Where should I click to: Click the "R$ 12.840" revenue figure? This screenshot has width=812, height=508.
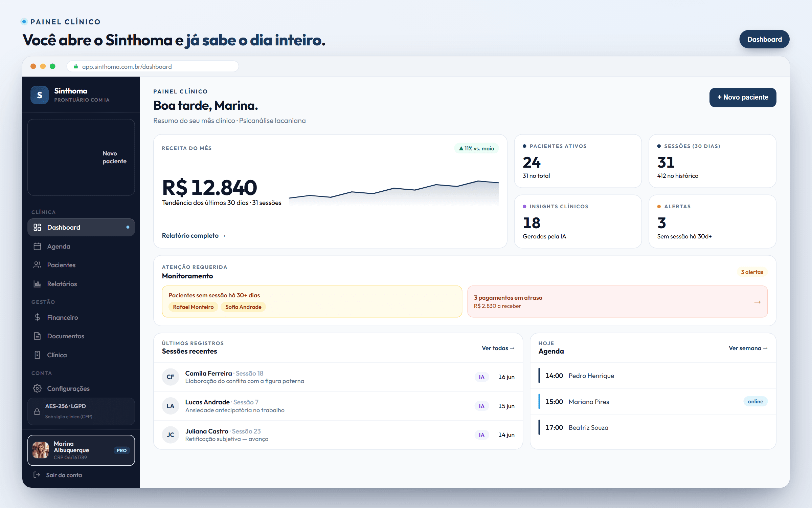[x=209, y=188]
